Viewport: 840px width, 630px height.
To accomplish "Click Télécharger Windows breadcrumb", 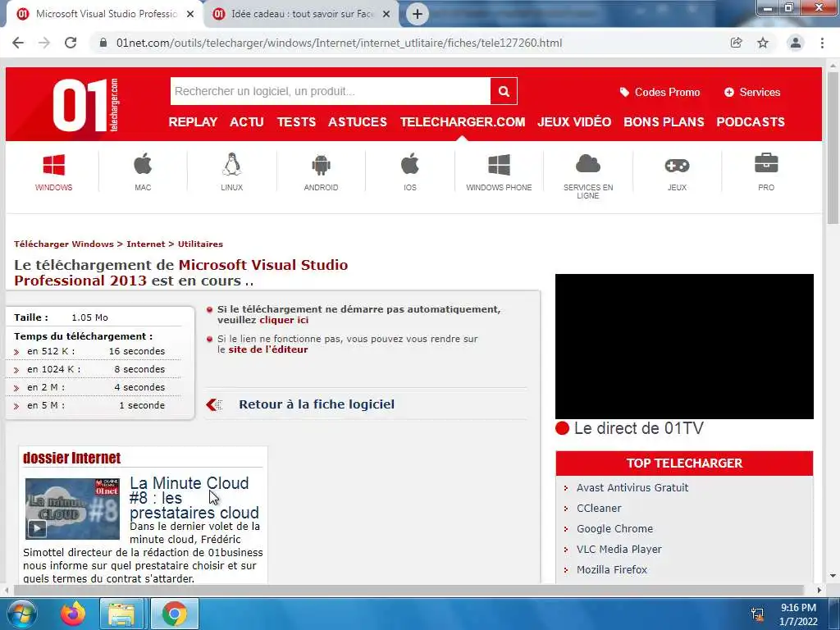I will coord(64,244).
